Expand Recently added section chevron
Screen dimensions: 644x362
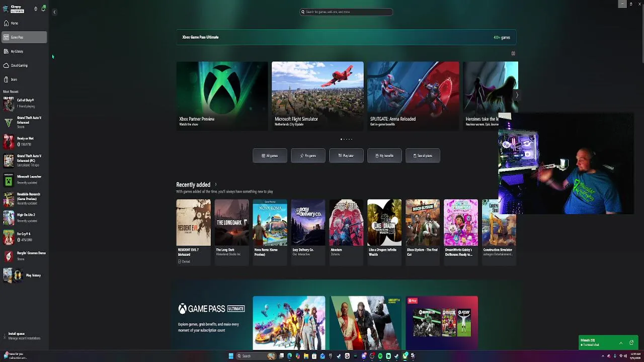coord(216,185)
